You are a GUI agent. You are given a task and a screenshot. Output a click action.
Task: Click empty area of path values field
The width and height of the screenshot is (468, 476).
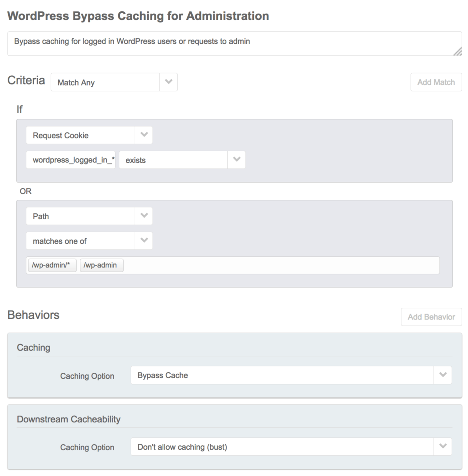coord(281,266)
